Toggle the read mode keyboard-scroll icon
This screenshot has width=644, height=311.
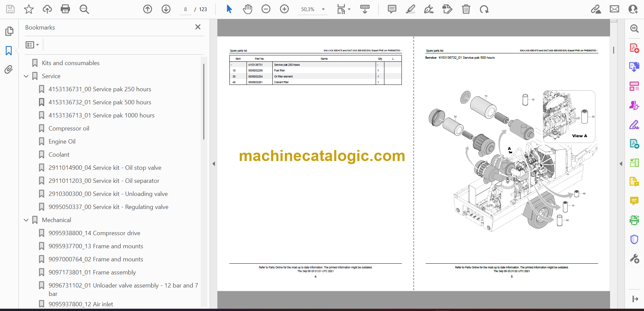(x=365, y=9)
